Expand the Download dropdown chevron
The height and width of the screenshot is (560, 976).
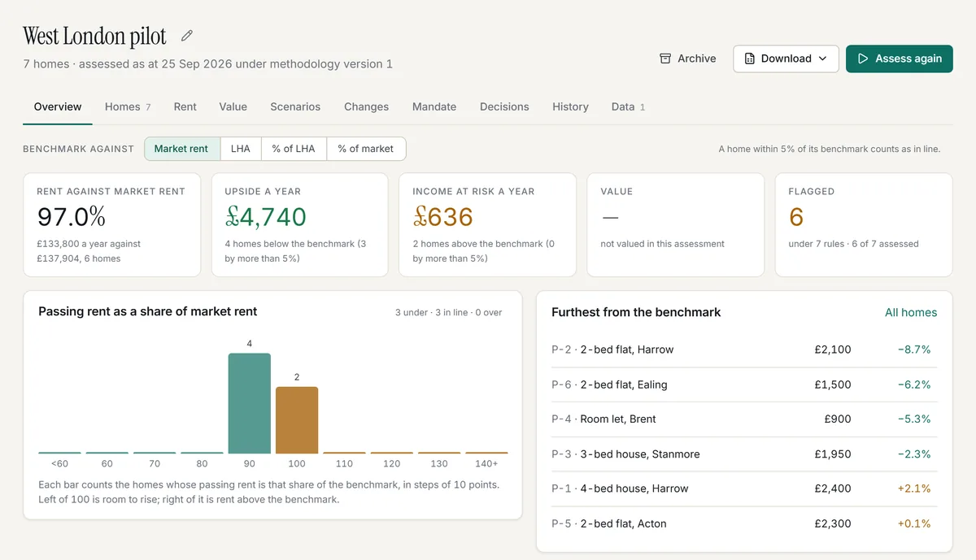[822, 59]
